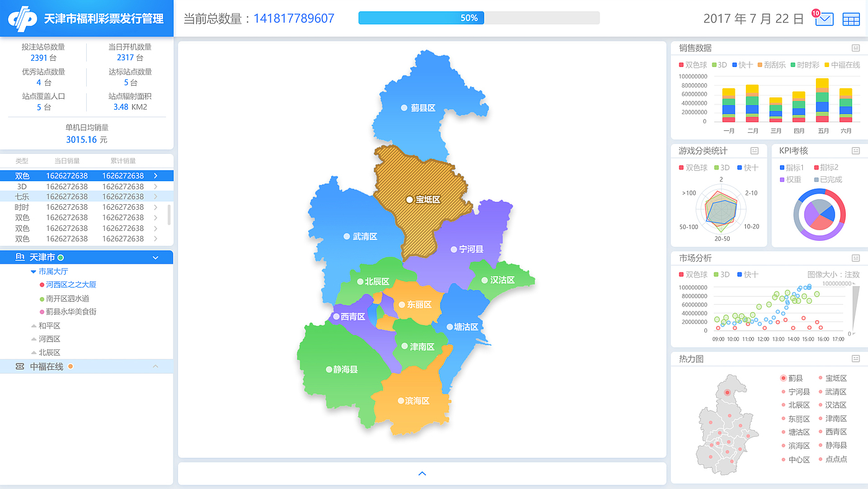This screenshot has width=868, height=489.
Task: Toggle the 双色球 legend in the 销售数据 chart
Action: pyautogui.click(x=693, y=65)
